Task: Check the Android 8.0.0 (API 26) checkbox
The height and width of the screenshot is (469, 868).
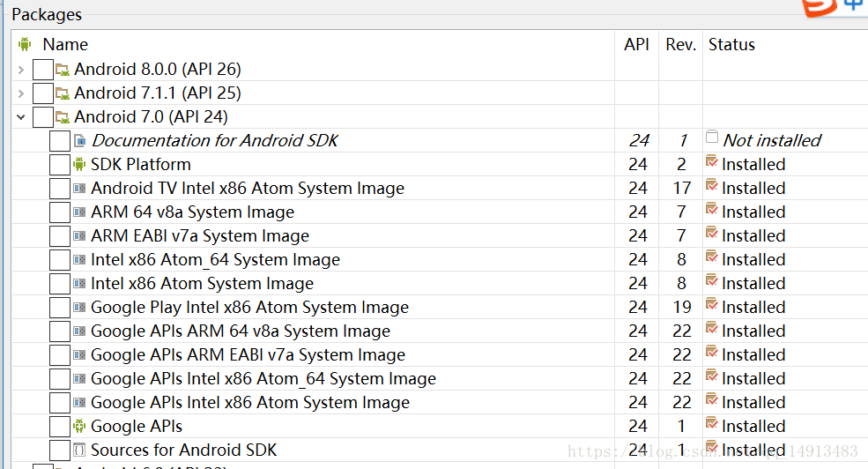Action: point(43,70)
